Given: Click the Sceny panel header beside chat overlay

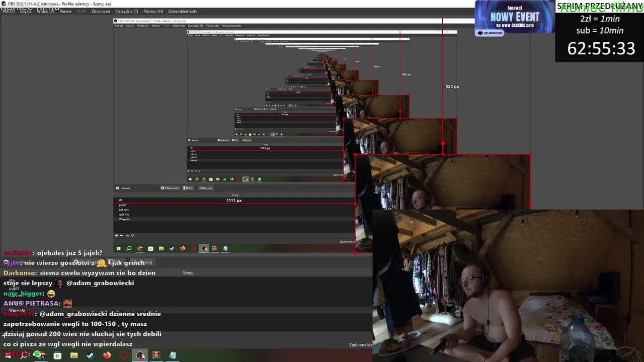Looking at the screenshot, I should coord(188,273).
